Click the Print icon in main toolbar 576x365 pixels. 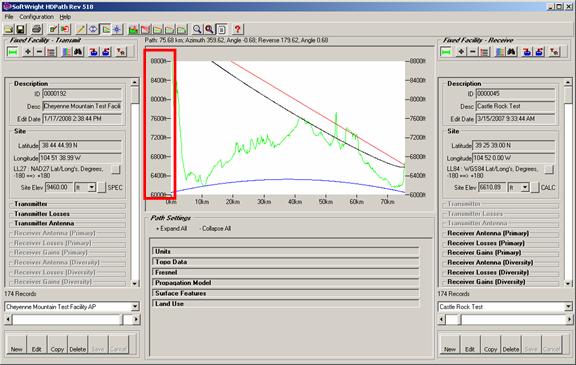36,29
